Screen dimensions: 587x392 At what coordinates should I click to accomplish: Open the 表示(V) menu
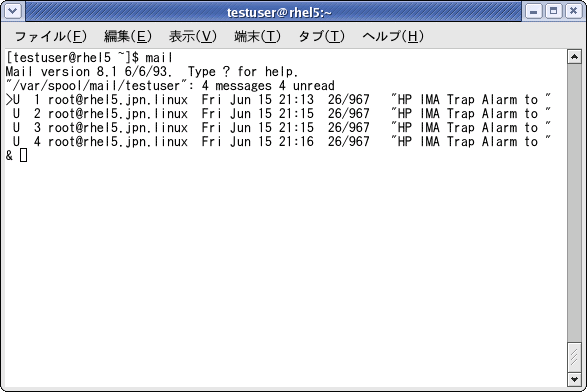tap(192, 36)
